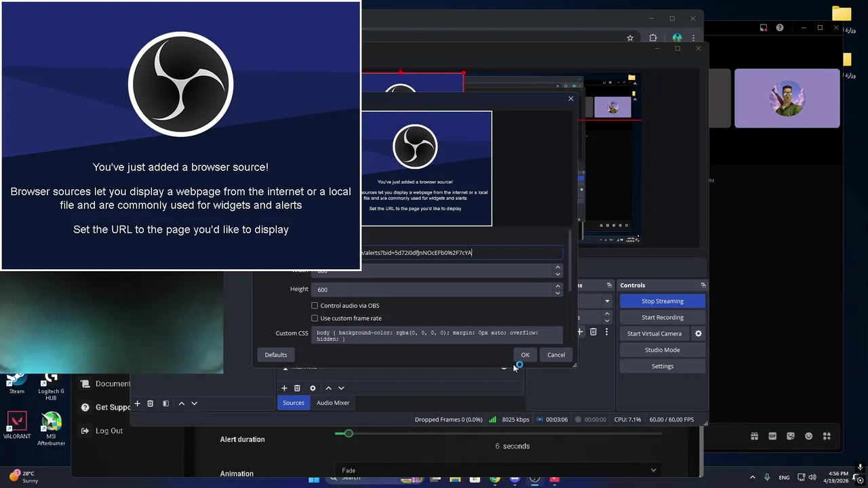Open Windows Start button
This screenshot has height=488, width=868.
tap(313, 479)
